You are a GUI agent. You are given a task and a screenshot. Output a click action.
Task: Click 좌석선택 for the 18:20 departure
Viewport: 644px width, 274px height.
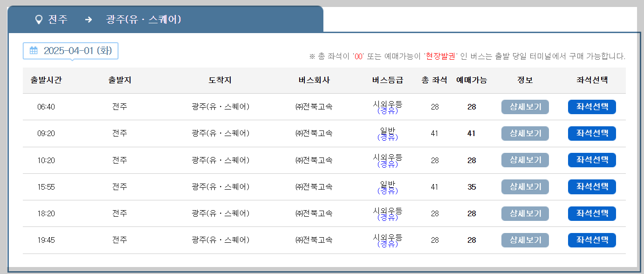(592, 213)
